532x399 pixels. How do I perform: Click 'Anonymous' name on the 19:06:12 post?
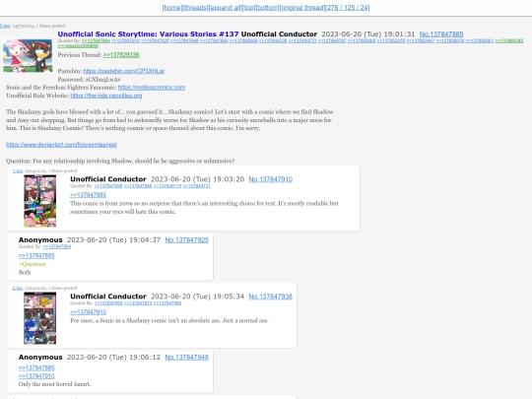(x=40, y=357)
